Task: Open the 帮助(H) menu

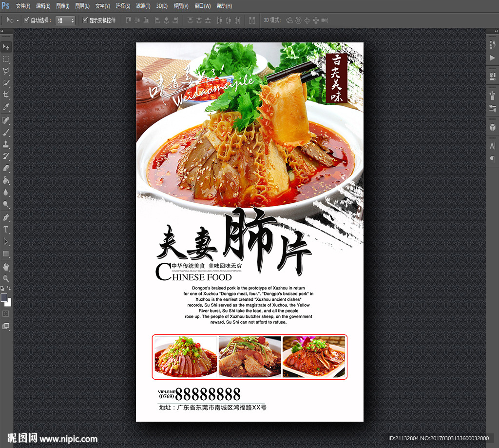Action: pos(224,6)
